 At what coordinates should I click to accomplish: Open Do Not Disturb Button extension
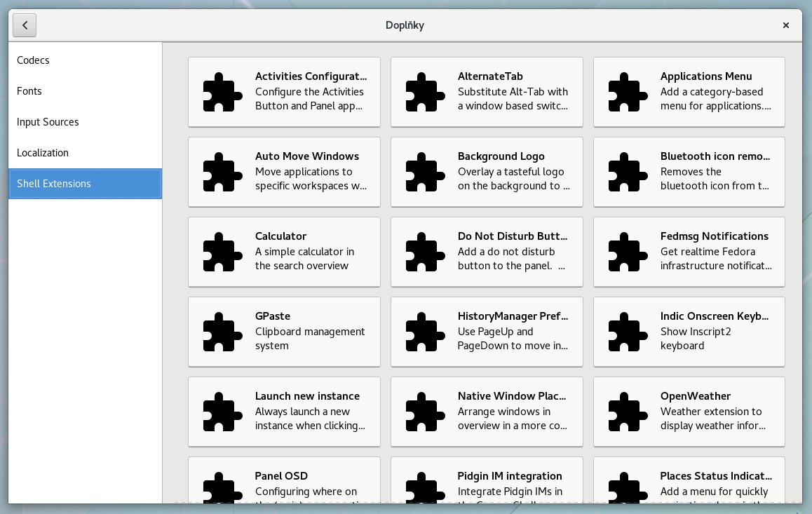point(487,252)
